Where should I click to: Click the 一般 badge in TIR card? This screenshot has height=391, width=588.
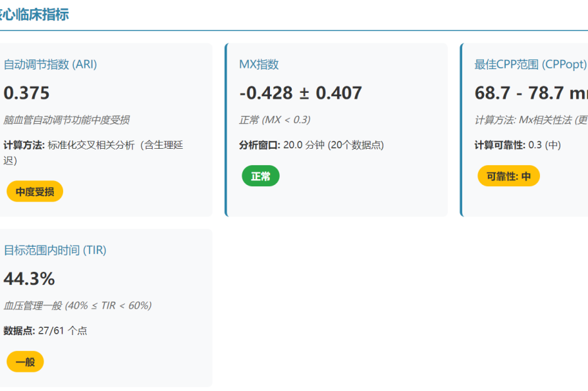tap(25, 362)
